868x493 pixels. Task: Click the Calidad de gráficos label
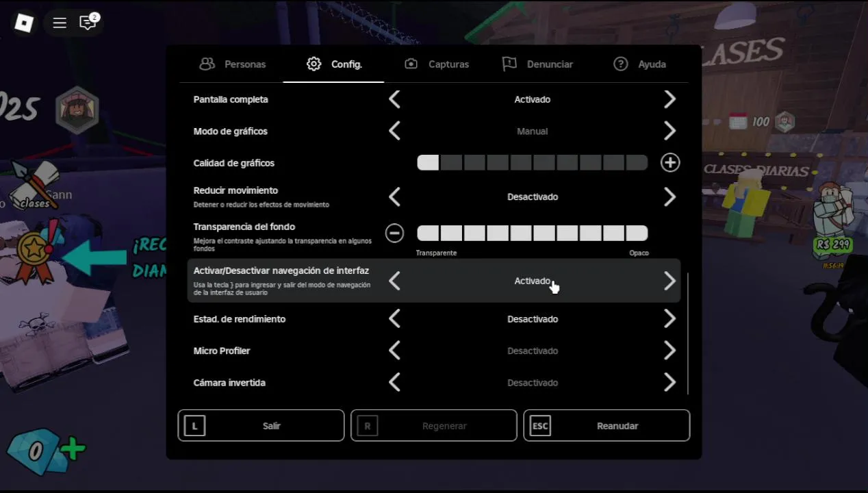pyautogui.click(x=234, y=163)
